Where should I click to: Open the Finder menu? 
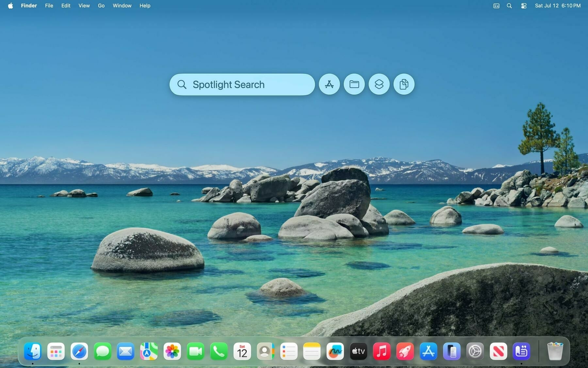coord(29,6)
